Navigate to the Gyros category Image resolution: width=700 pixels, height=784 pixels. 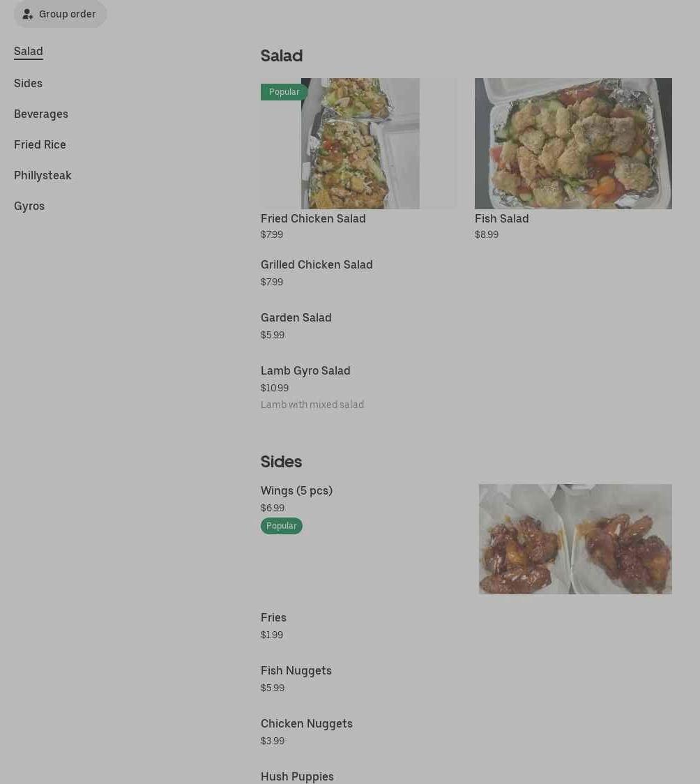click(x=29, y=206)
